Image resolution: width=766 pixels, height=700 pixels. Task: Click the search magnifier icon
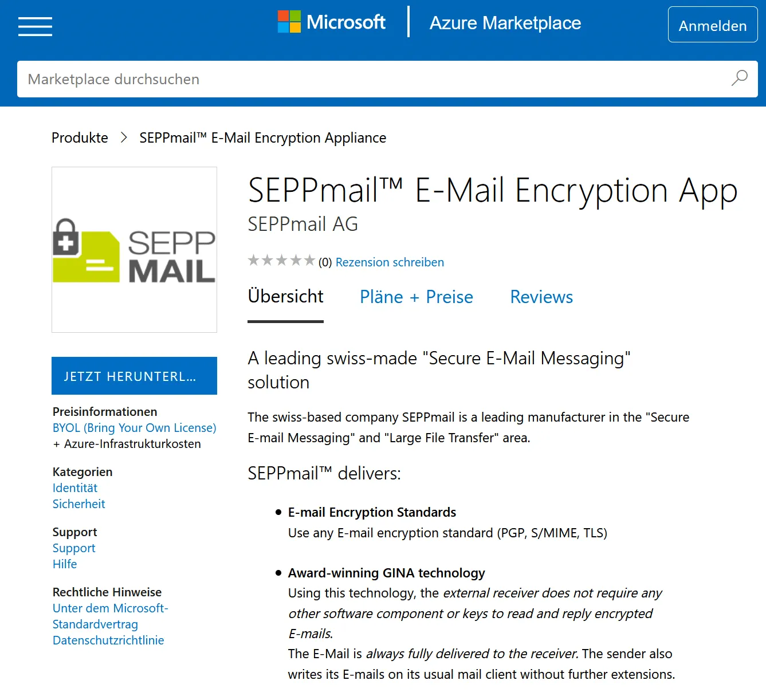pos(739,78)
